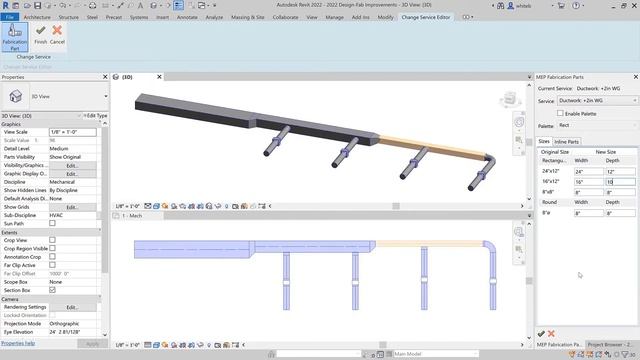The image size is (640, 360).
Task: Click the 3D View house type icon in Properties
Action: tap(16, 96)
